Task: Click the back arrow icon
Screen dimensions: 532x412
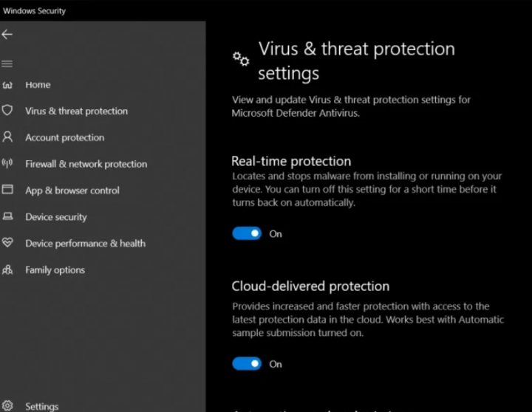Action: click(x=7, y=35)
